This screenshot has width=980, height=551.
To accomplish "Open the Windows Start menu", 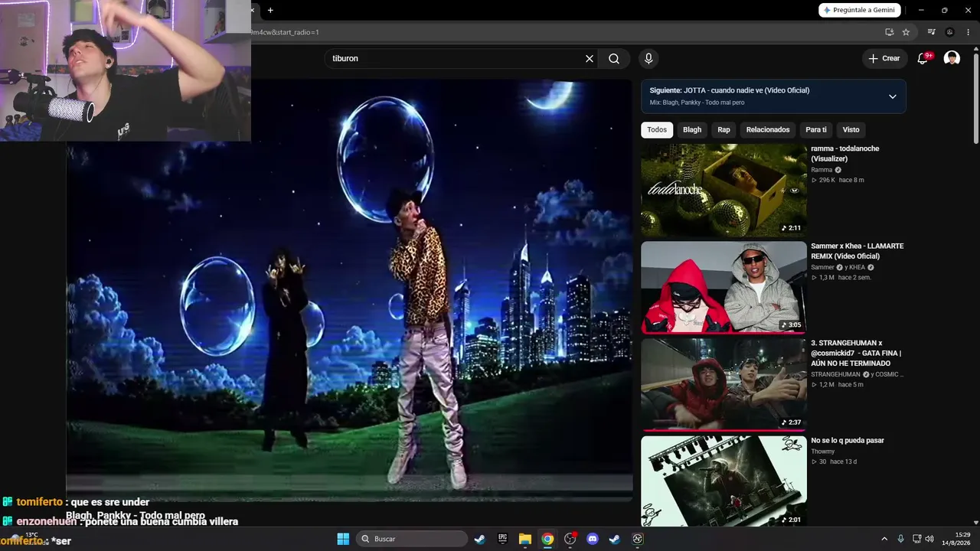I will pos(343,539).
